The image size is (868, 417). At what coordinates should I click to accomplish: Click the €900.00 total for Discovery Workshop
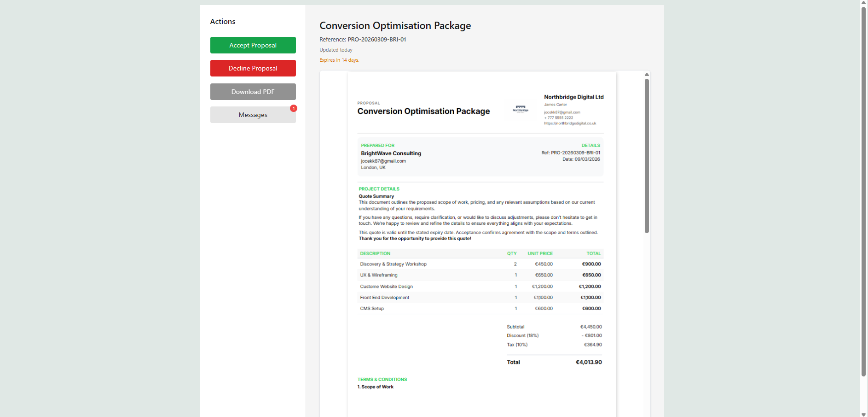(x=591, y=264)
